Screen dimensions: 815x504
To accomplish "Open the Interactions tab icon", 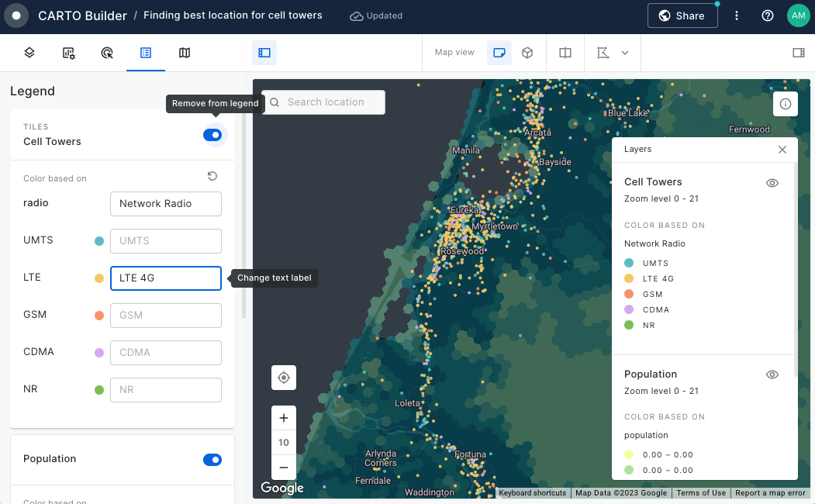I will pyautogui.click(x=107, y=53).
